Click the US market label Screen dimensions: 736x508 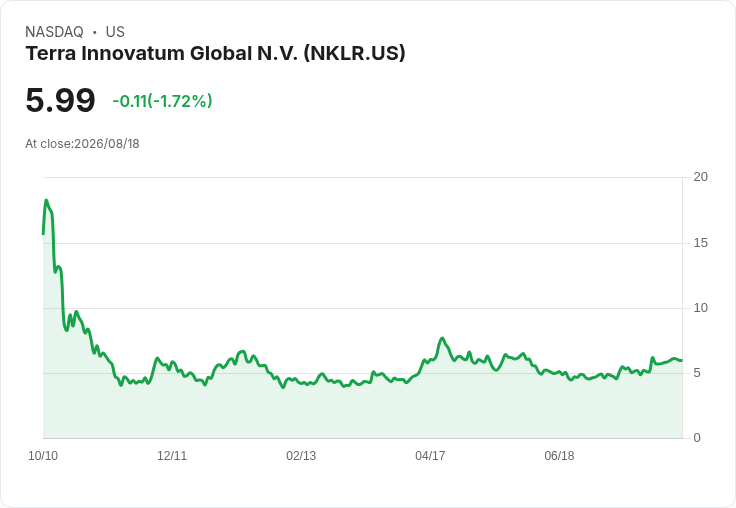115,31
